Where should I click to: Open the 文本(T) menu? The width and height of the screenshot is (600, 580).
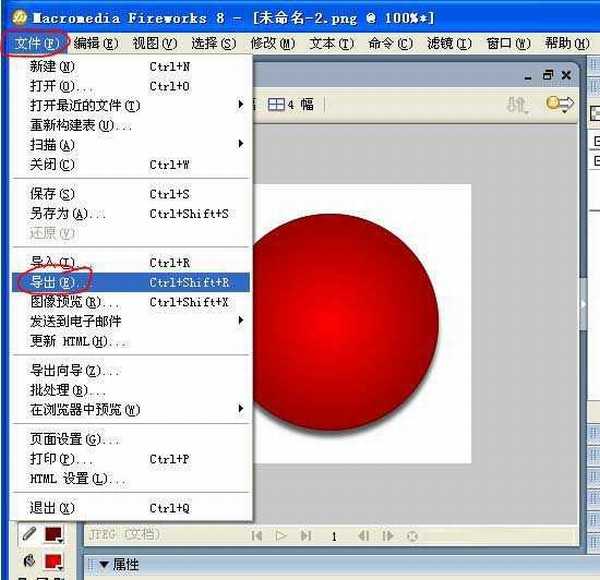pos(331,44)
